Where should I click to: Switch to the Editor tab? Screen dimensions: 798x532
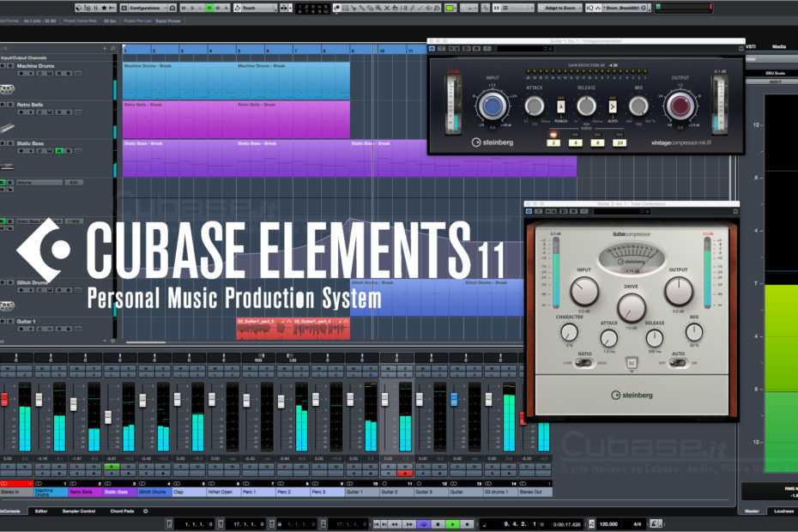pos(41,511)
